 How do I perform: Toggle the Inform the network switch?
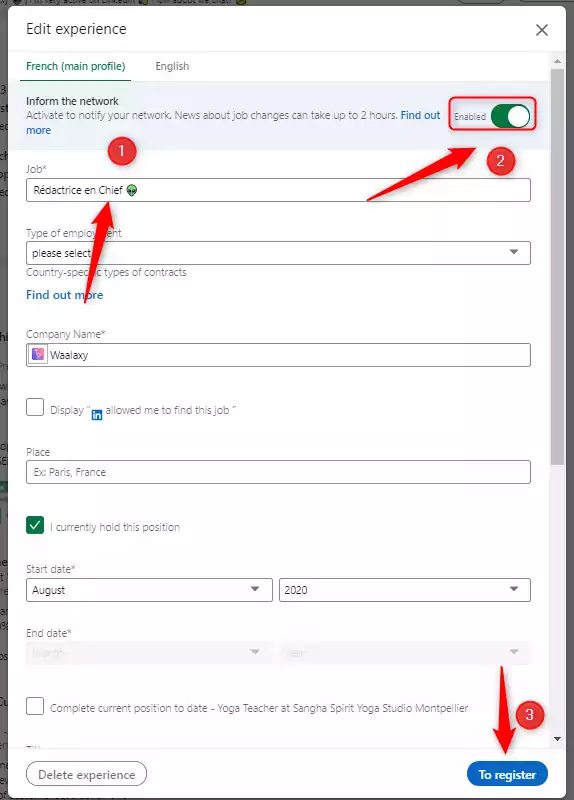[510, 116]
